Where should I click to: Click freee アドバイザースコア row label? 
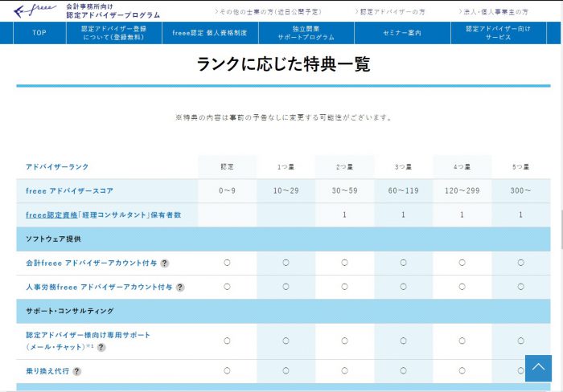point(69,191)
